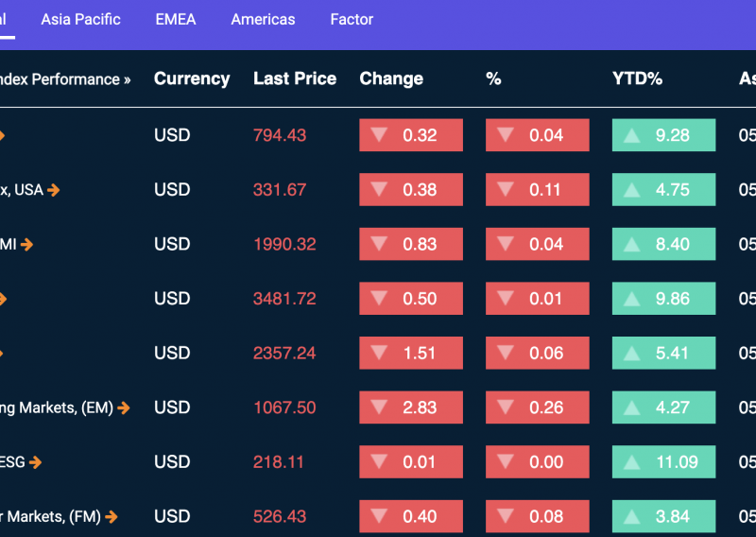Select the Americas tab
Image resolution: width=756 pixels, height=537 pixels.
point(263,19)
